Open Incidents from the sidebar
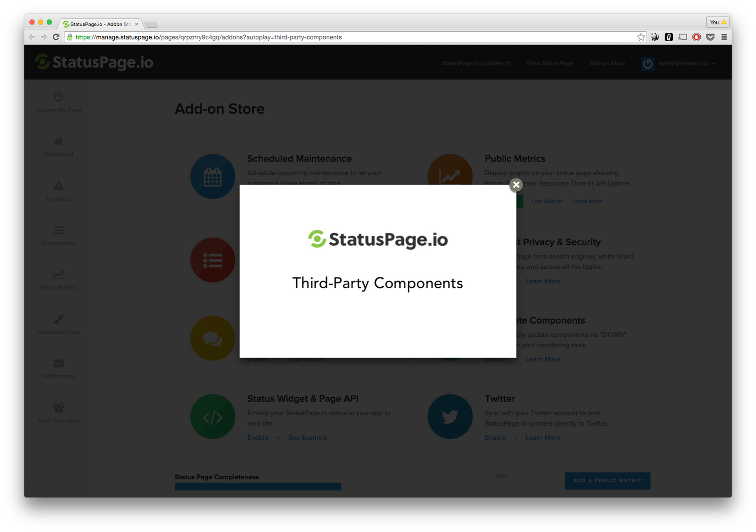Viewport: 756px width, 532px height. coord(59,191)
